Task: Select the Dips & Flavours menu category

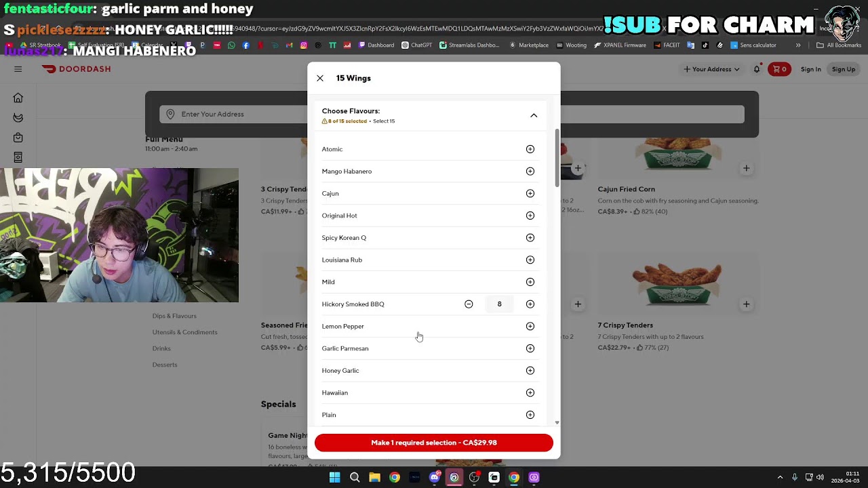Action: tap(174, 316)
